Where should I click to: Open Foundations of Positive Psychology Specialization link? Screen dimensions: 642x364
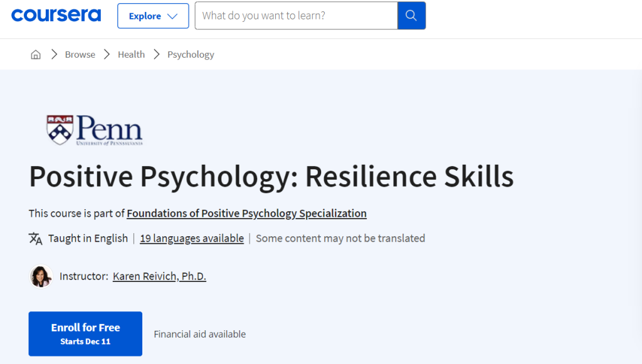point(246,213)
